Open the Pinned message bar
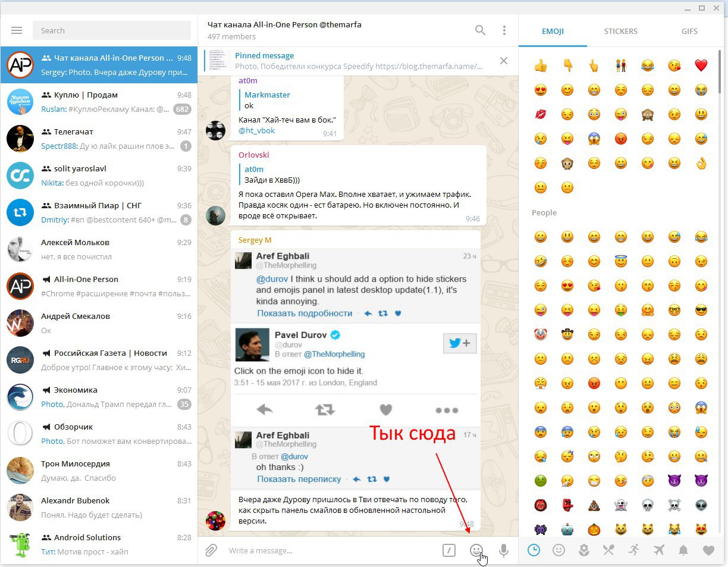 click(357, 61)
